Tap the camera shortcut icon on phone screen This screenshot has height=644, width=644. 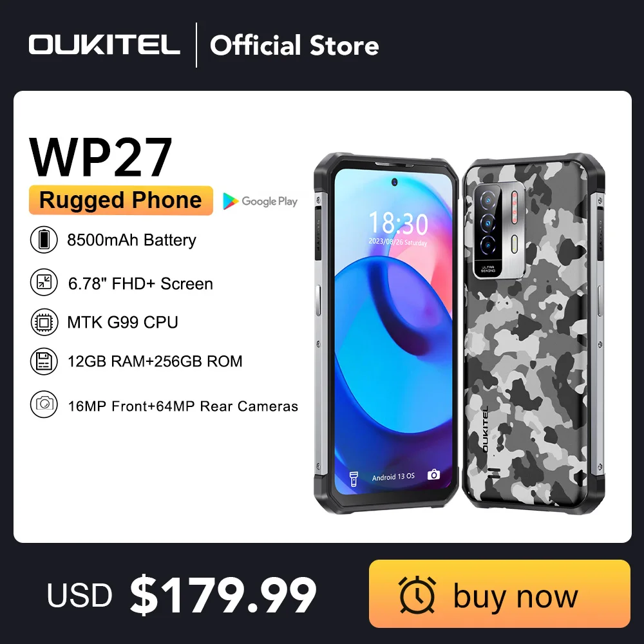(x=433, y=475)
